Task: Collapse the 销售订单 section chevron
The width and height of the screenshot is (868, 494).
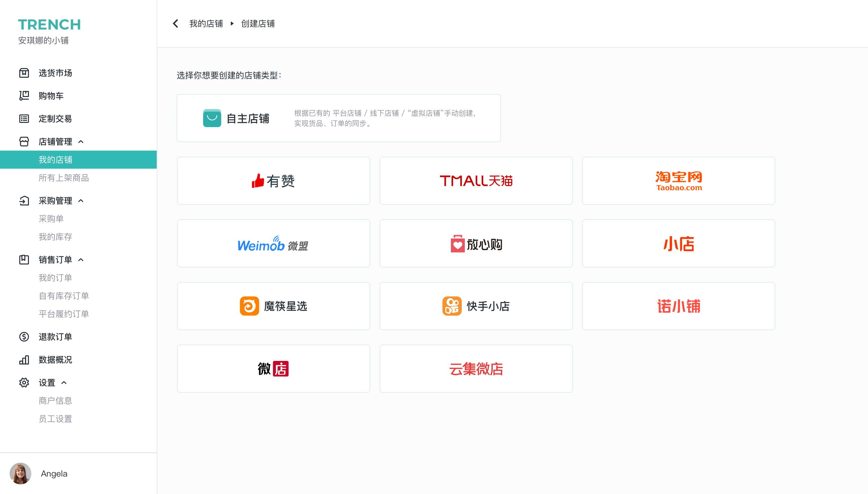Action: click(81, 260)
